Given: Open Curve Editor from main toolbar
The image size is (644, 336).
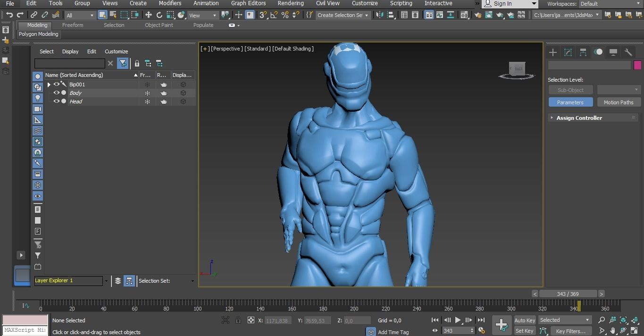Looking at the screenshot, I should tap(440, 15).
